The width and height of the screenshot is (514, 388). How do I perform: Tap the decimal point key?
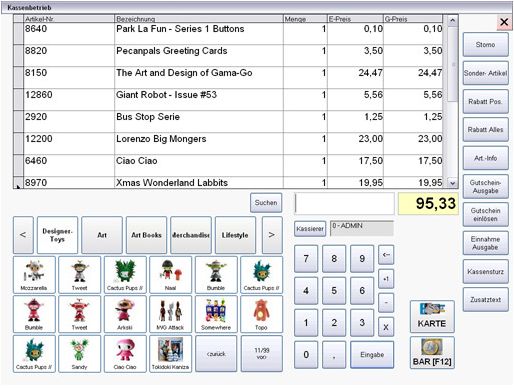click(x=334, y=355)
